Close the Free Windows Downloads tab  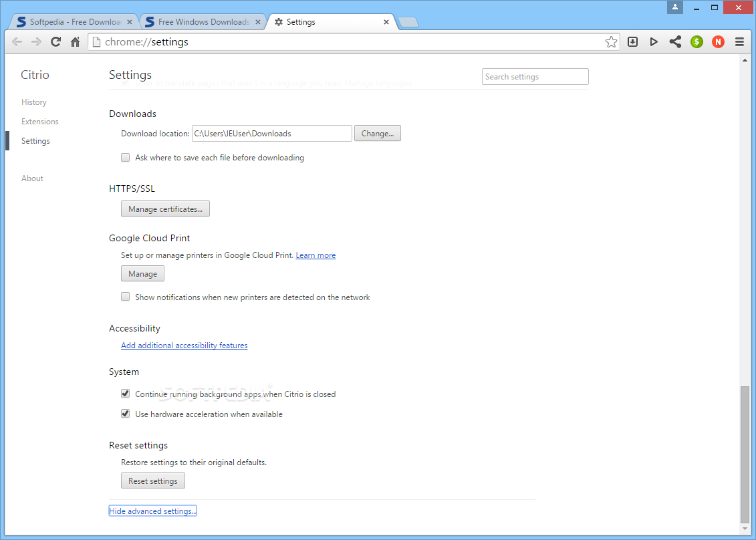pos(258,22)
